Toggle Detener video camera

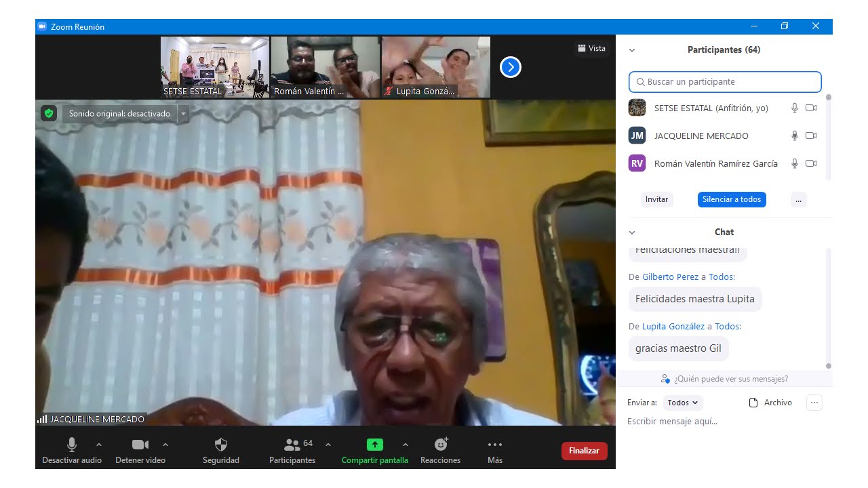tap(140, 445)
